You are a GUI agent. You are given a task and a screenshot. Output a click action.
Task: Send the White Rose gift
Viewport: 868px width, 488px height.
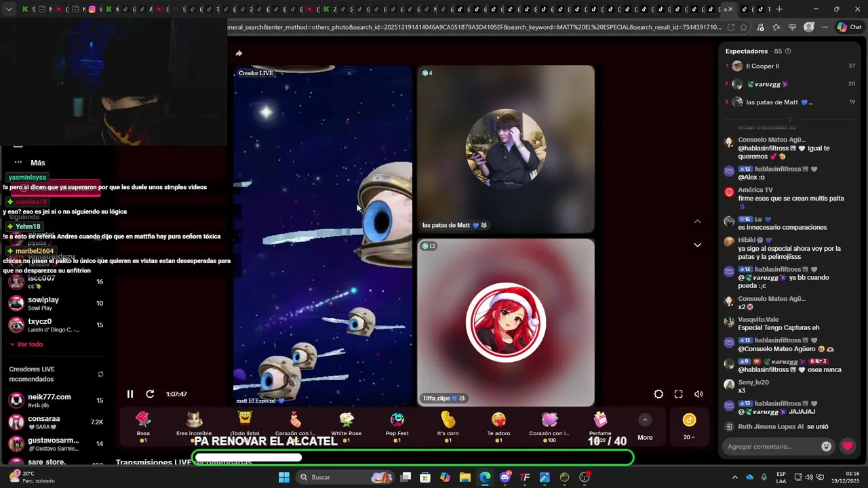pyautogui.click(x=347, y=426)
